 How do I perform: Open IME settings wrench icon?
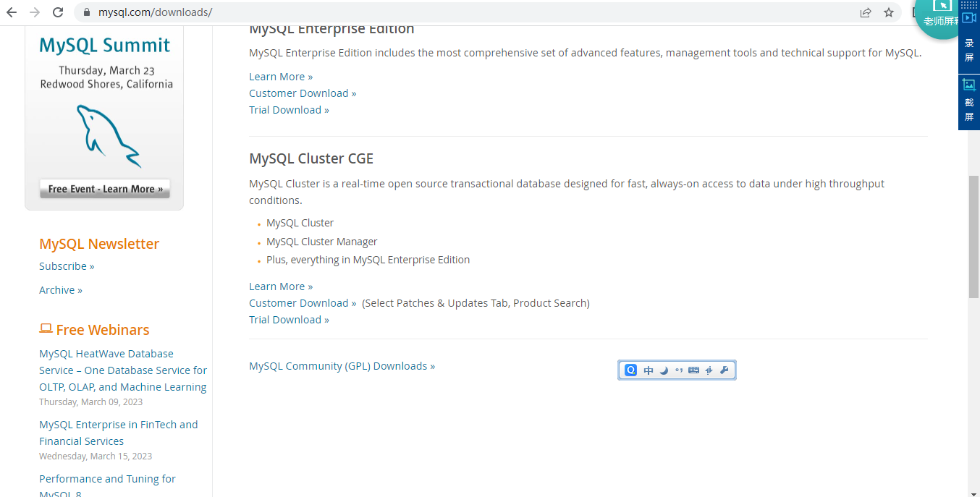click(x=724, y=370)
